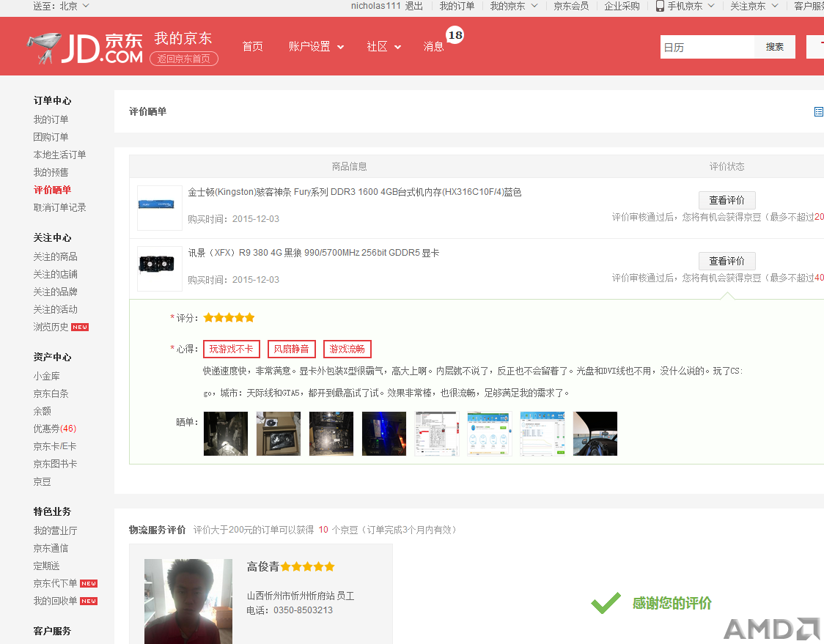Open 我的预售 in the sidebar
Viewport: 824px width, 644px height.
pos(51,172)
